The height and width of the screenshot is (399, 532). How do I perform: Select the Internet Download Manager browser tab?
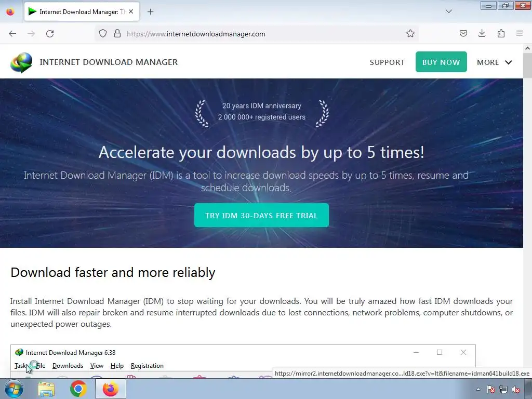pos(82,12)
